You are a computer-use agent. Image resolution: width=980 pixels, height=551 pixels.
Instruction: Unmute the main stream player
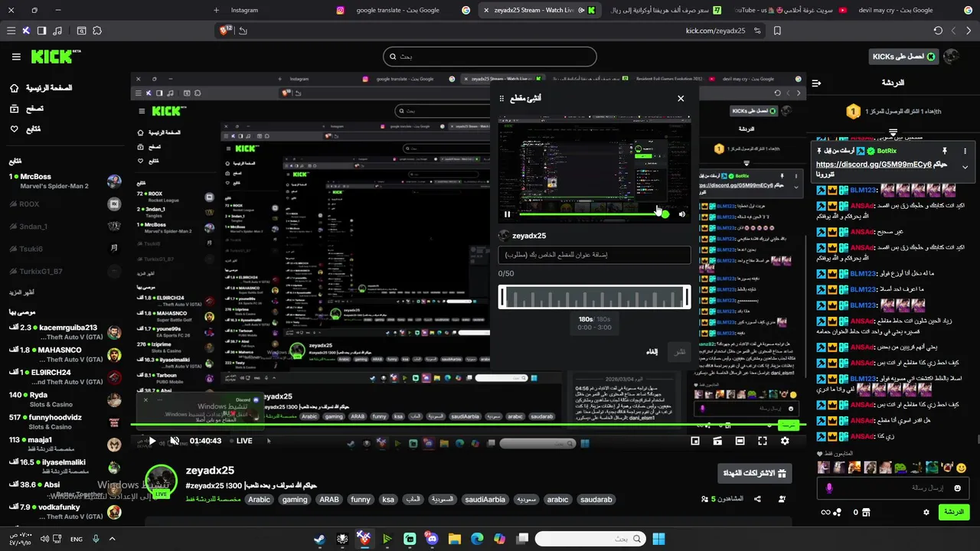175,441
